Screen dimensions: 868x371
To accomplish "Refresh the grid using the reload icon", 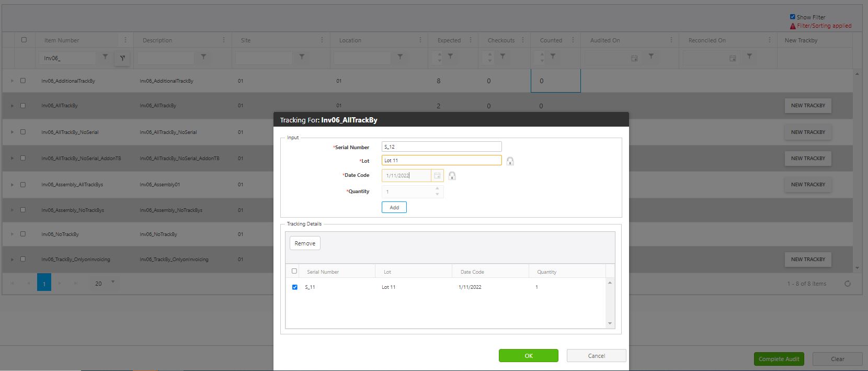I will click(848, 284).
